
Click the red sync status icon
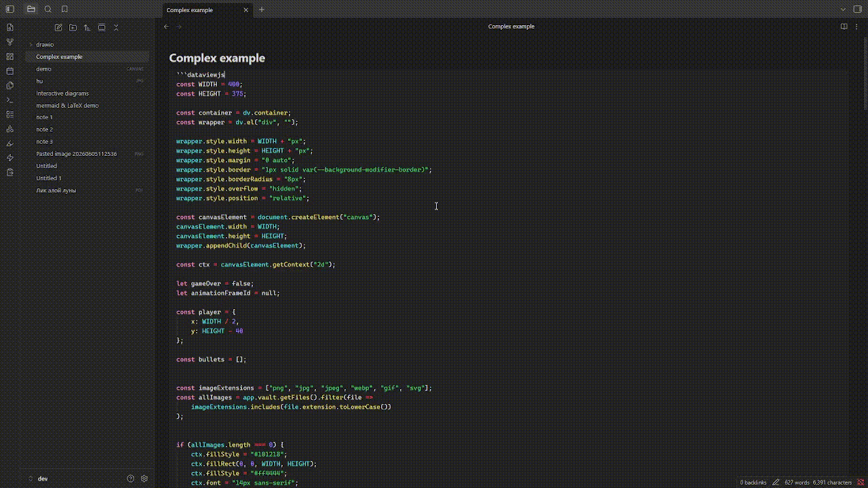point(861,483)
